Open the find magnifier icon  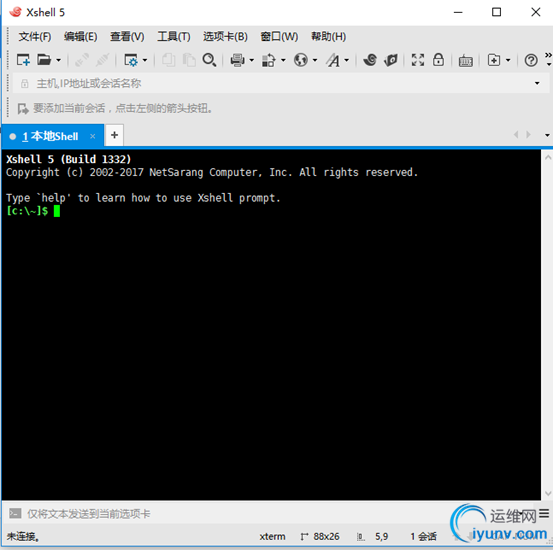tap(209, 60)
